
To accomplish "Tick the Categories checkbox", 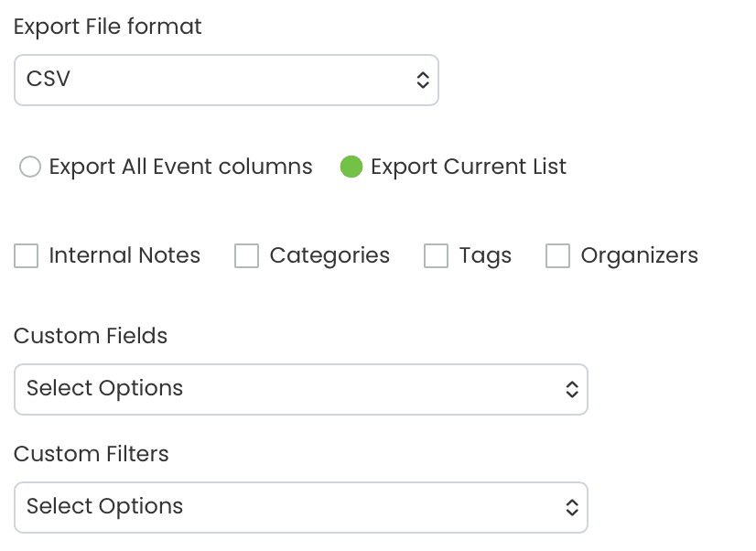I will pyautogui.click(x=247, y=256).
